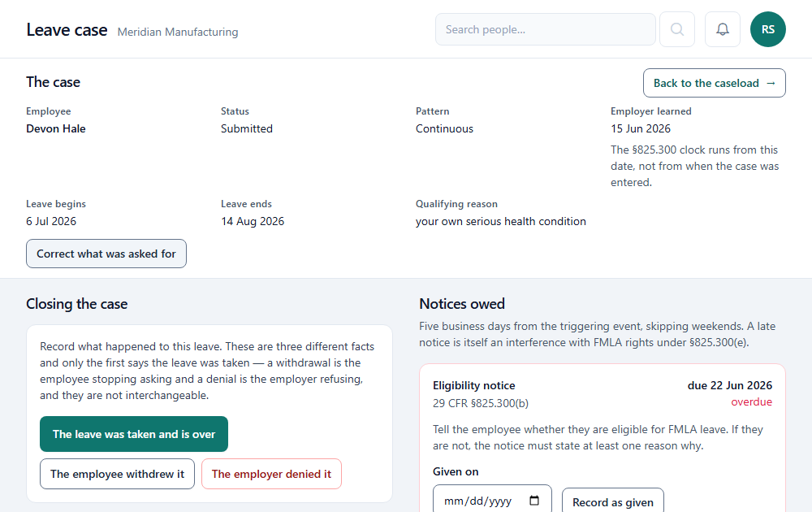Record that the employee withdrew it

(x=117, y=474)
